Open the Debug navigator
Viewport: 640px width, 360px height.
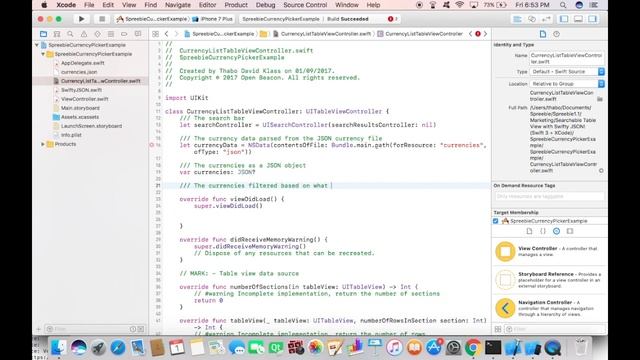(x=111, y=34)
